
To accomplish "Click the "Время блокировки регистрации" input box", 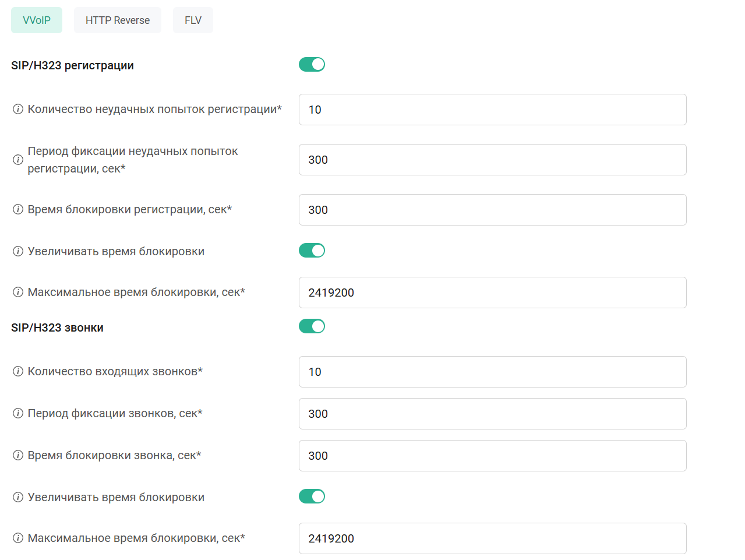I will click(492, 210).
